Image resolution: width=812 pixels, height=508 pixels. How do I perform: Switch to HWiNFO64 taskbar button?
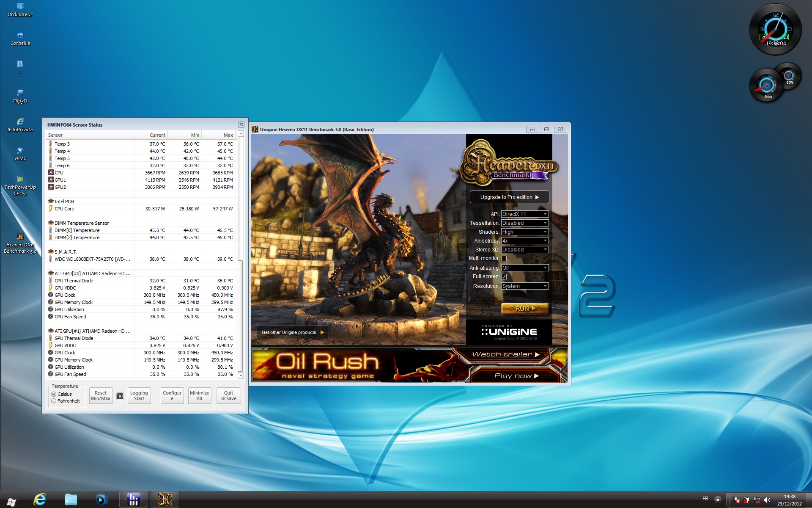[133, 500]
